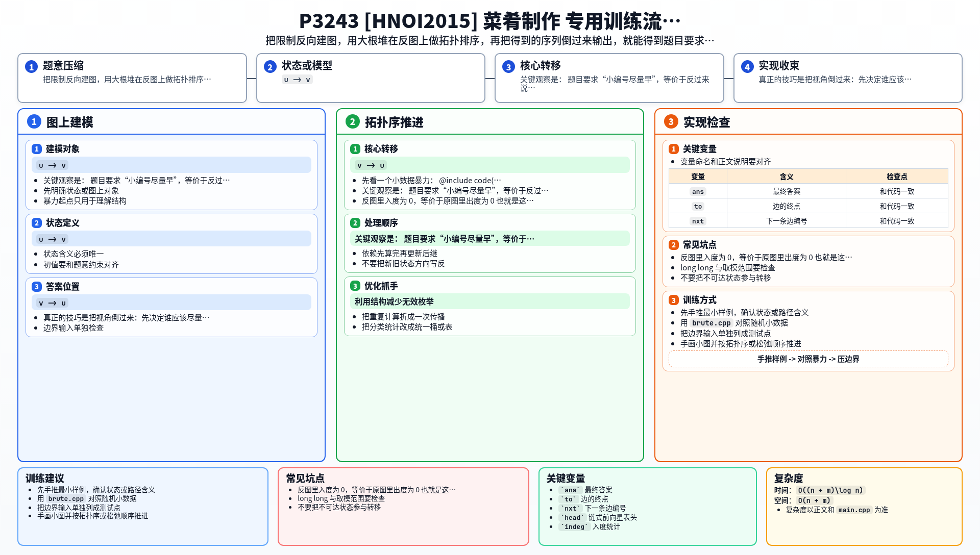Click the bullet `indeg` 入度统计
This screenshot has height=555, width=980.
[x=590, y=527]
